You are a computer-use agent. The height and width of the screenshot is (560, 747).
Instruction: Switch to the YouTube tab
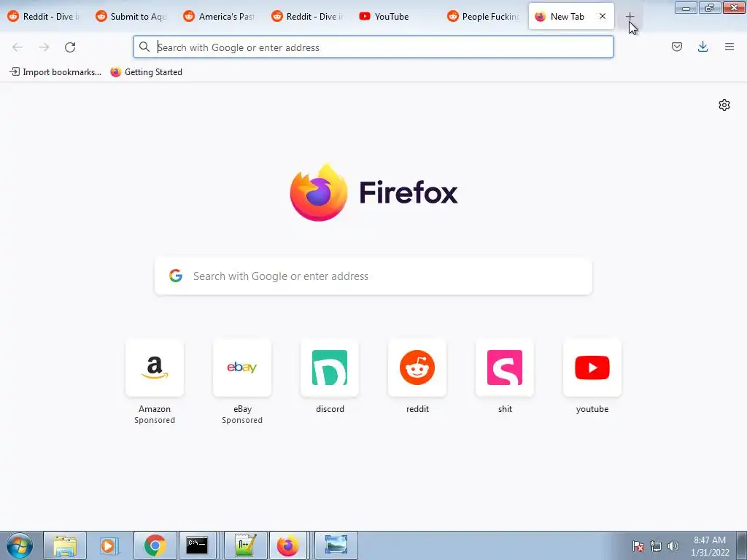coord(395,17)
